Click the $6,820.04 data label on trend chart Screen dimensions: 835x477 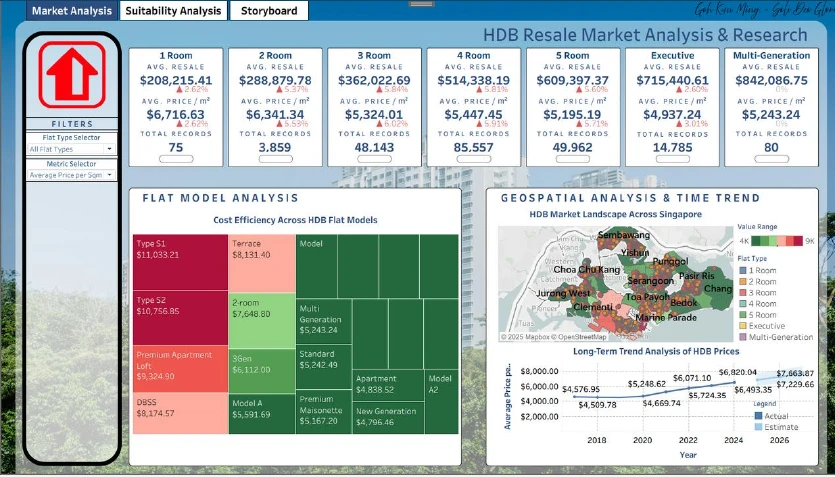[x=738, y=372]
